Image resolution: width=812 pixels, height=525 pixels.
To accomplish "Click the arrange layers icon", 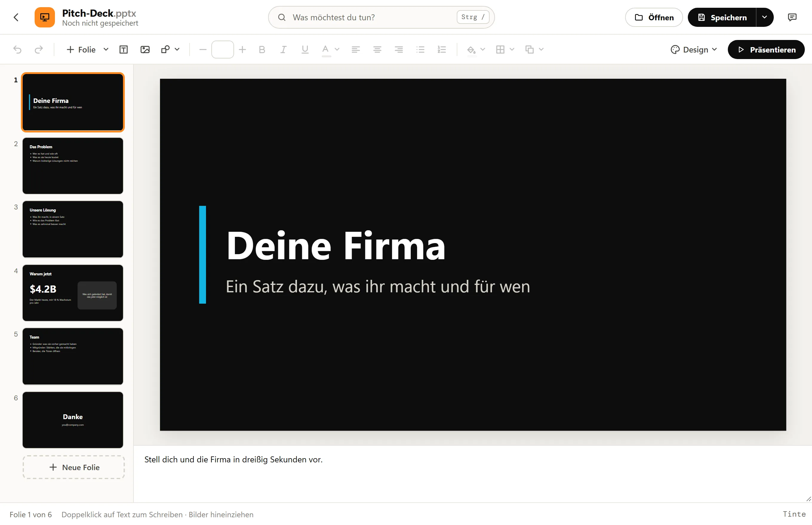I will pos(530,50).
